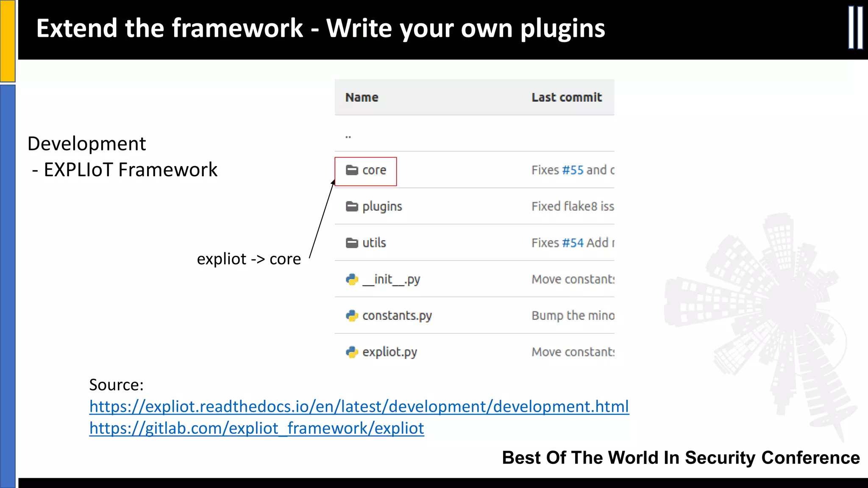The image size is (868, 488).
Task: Open the __init__.py file
Action: pyautogui.click(x=391, y=280)
